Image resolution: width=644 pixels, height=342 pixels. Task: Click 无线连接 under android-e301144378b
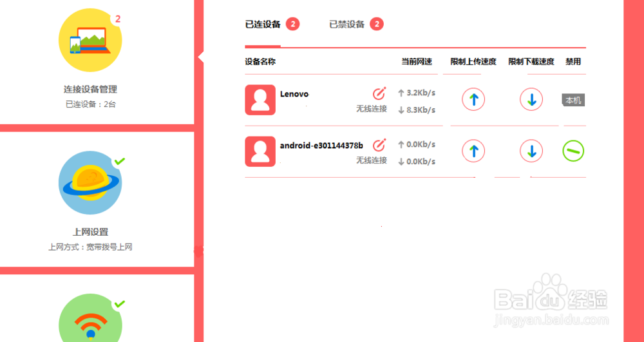point(372,160)
